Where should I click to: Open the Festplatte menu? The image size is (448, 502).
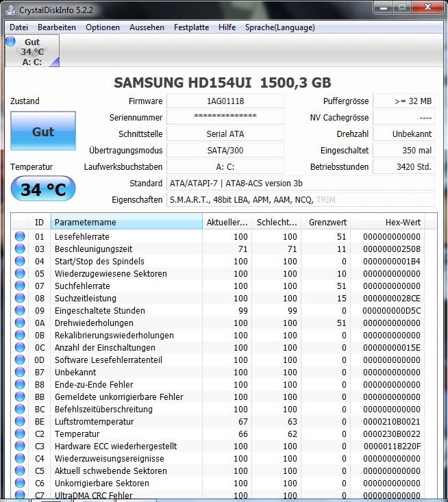click(191, 27)
